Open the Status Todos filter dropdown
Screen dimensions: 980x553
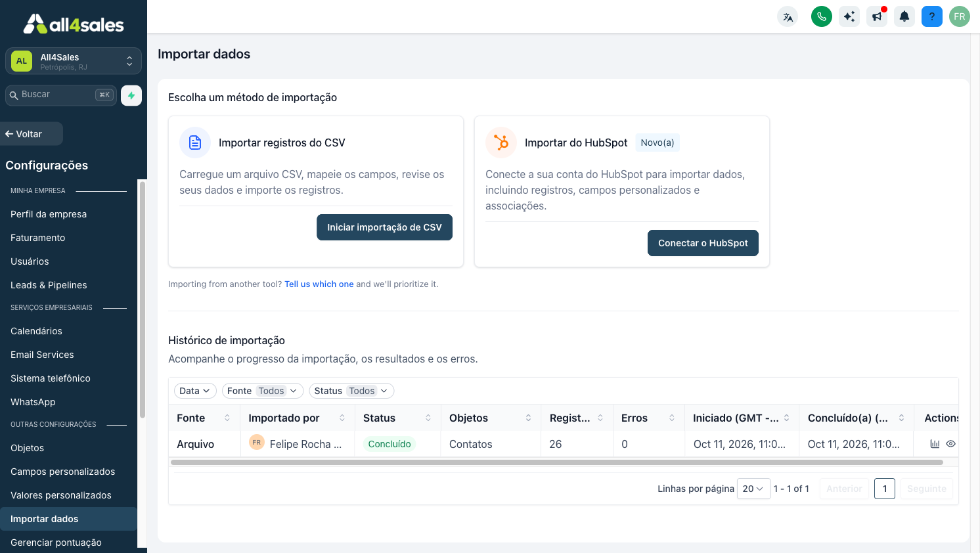click(x=351, y=391)
